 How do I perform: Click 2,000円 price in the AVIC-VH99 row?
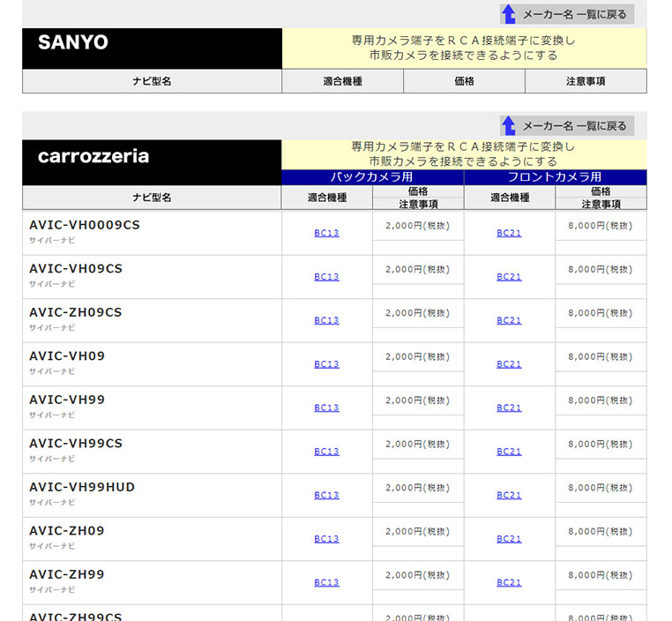tap(417, 400)
